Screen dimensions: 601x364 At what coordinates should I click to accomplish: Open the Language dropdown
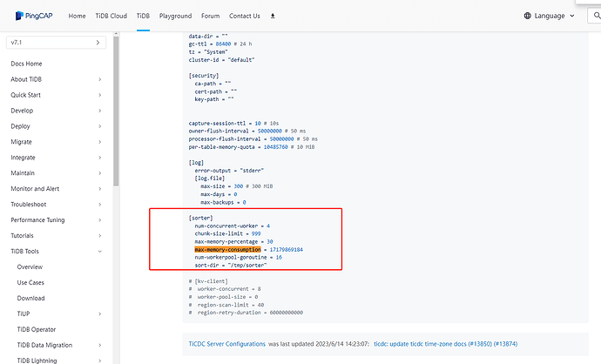point(550,16)
